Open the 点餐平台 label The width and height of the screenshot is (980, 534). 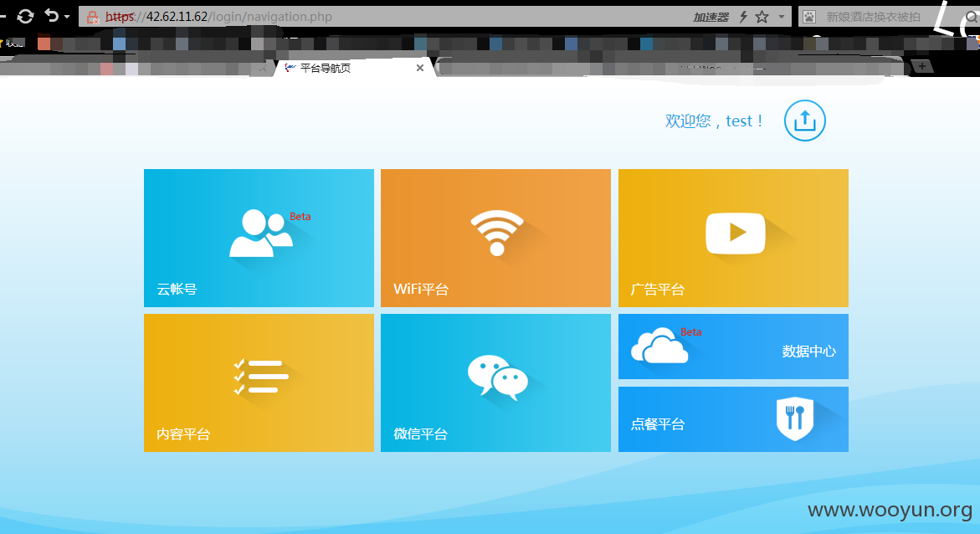pyautogui.click(x=658, y=424)
